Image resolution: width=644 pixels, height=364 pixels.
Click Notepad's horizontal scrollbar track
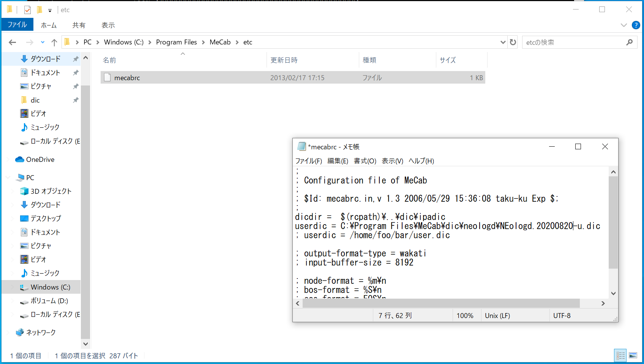pyautogui.click(x=590, y=303)
